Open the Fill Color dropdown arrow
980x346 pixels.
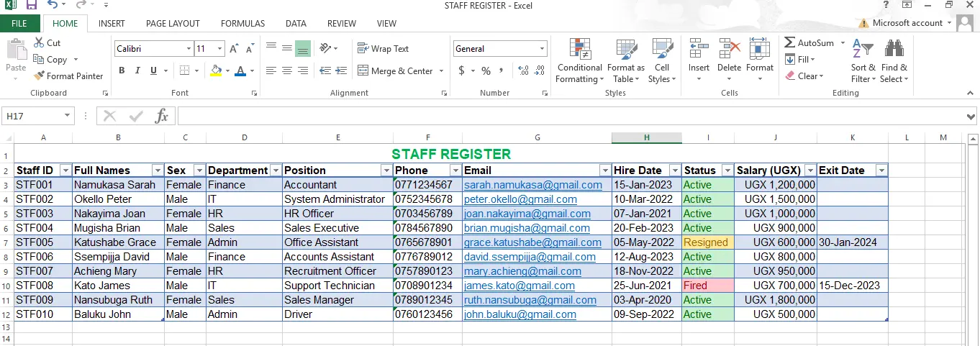click(227, 70)
